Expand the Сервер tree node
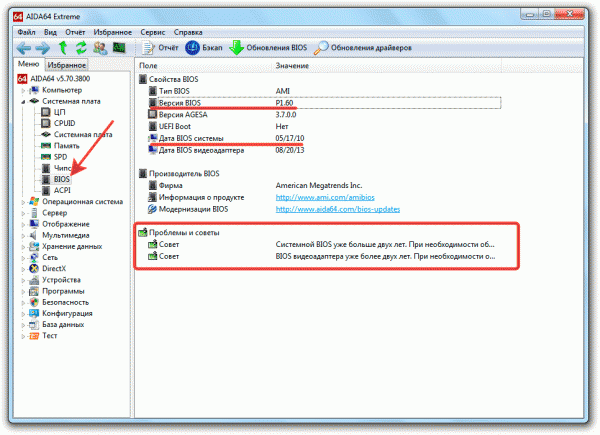This screenshot has height=435, width=600. pos(23,213)
